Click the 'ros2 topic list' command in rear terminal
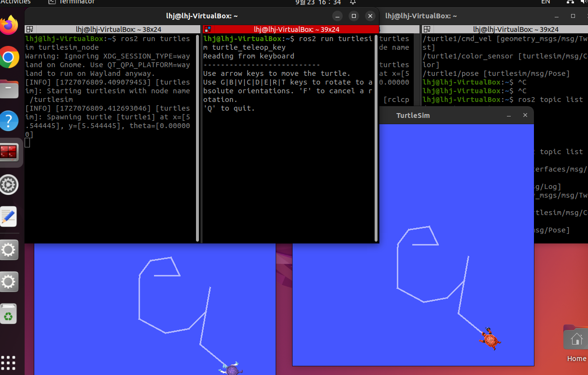This screenshot has height=375, width=588. pyautogui.click(x=550, y=100)
